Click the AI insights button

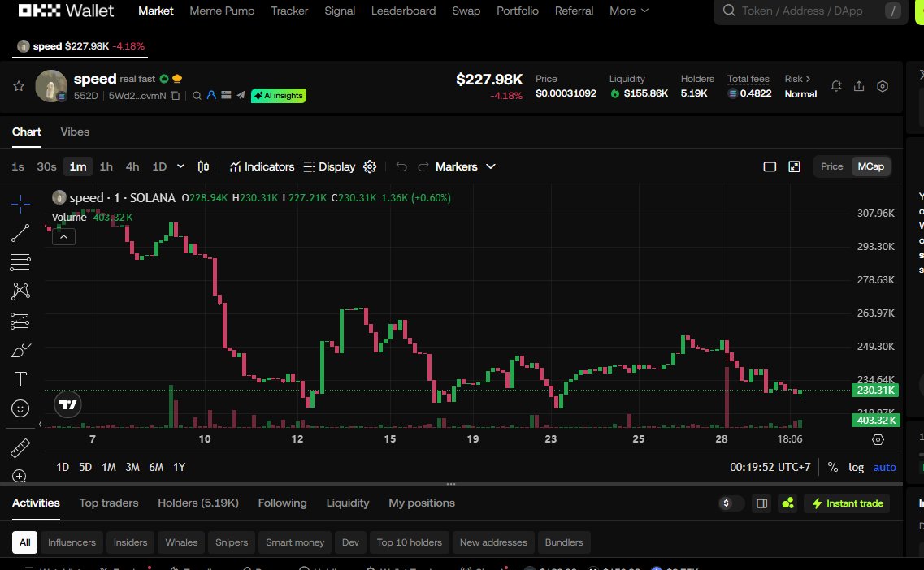tap(279, 95)
